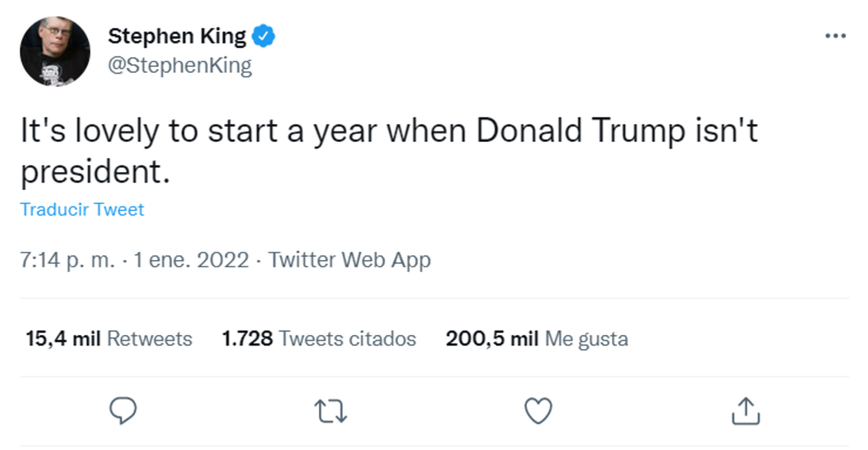Image resolution: width=868 pixels, height=450 pixels.
Task: Click the words "Donald Trump" in tweet
Action: 580,131
